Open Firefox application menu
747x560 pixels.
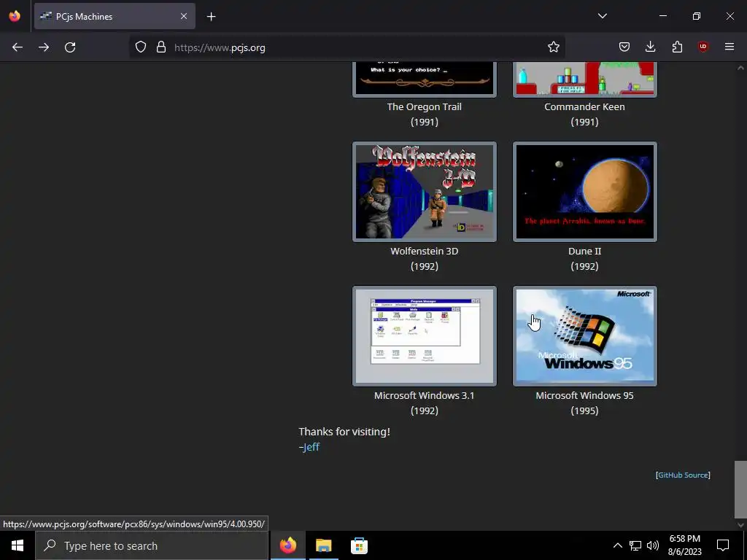tap(729, 47)
